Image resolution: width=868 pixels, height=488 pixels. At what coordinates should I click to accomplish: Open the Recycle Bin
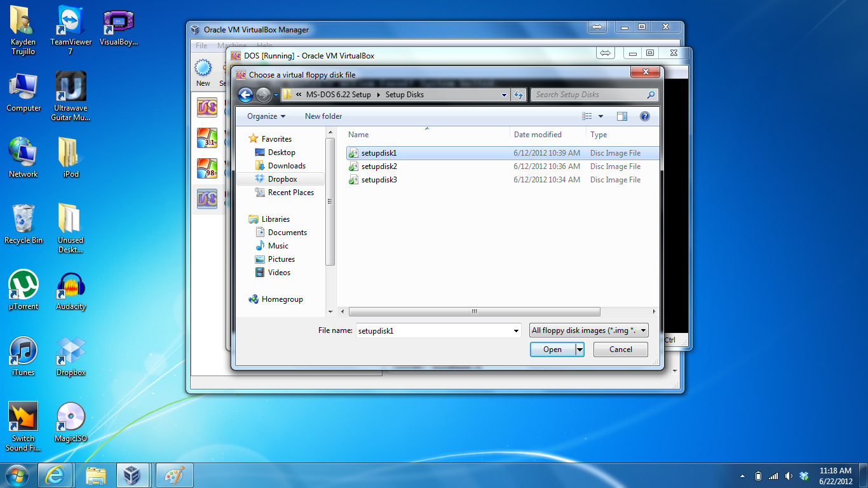click(23, 224)
